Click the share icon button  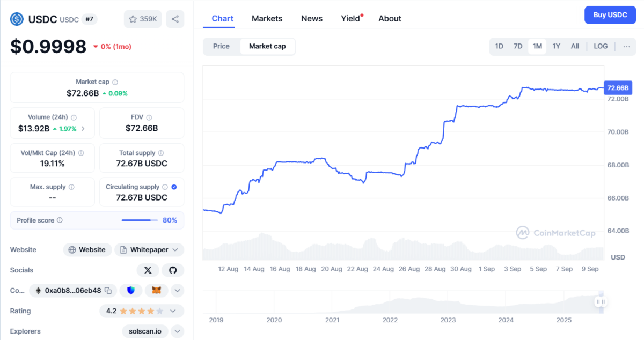coord(175,19)
